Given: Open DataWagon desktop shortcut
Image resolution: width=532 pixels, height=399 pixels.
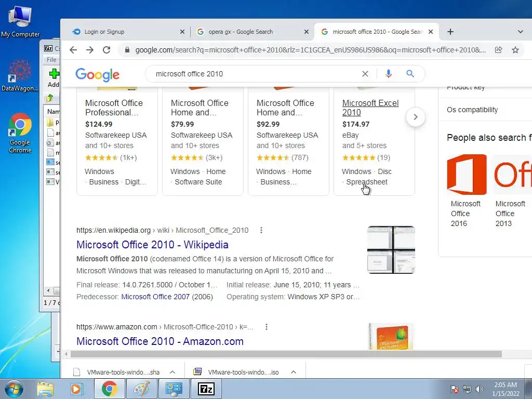Looking at the screenshot, I should [x=20, y=75].
